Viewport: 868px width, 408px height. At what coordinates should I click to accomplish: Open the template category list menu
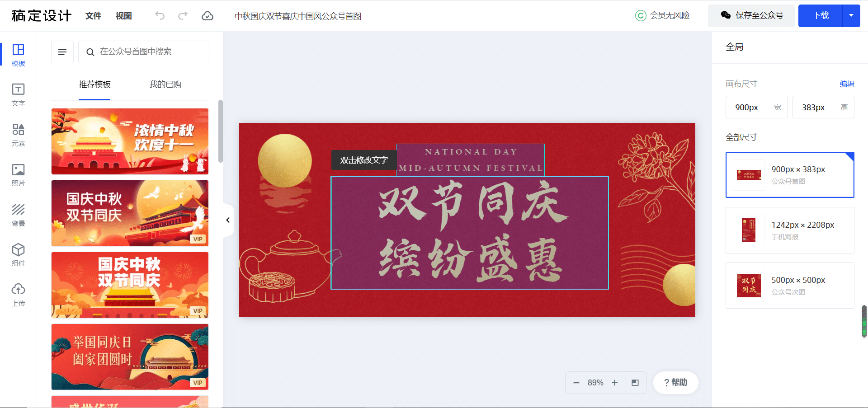pyautogui.click(x=62, y=52)
